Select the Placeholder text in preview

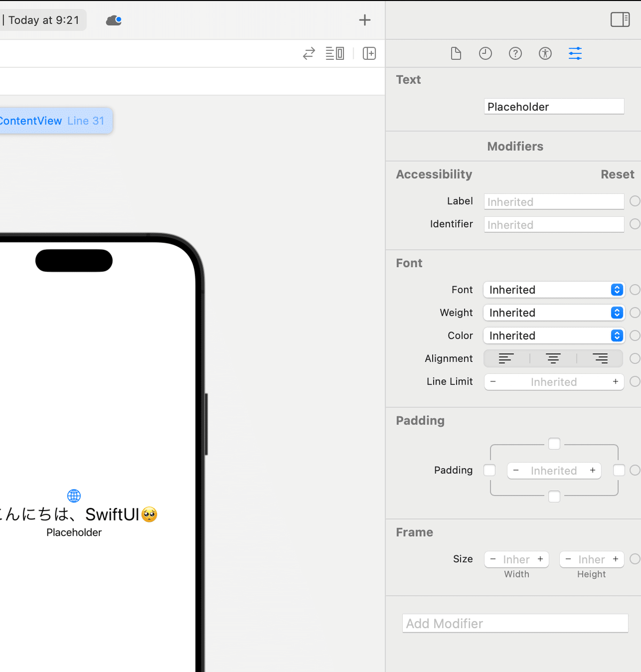tap(74, 533)
